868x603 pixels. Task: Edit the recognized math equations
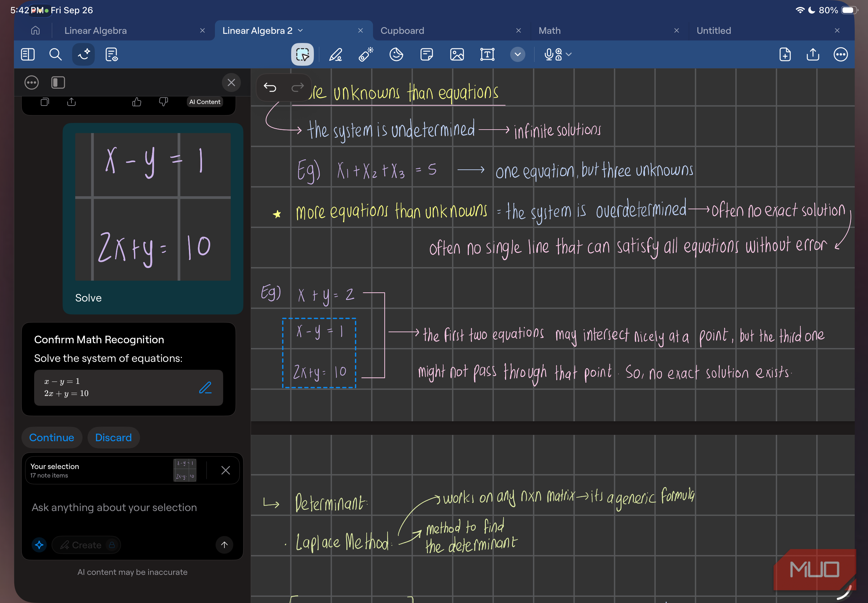(x=205, y=388)
